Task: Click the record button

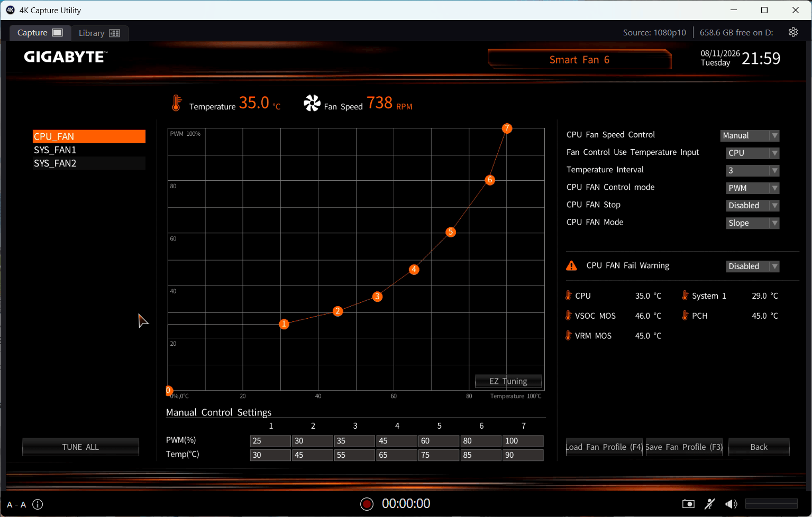Action: pos(367,504)
